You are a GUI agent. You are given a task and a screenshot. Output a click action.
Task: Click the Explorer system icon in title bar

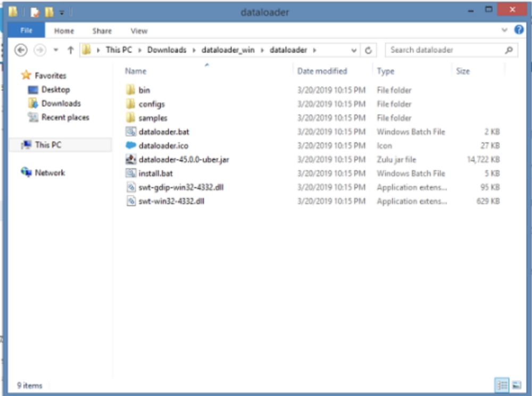pyautogui.click(x=13, y=12)
